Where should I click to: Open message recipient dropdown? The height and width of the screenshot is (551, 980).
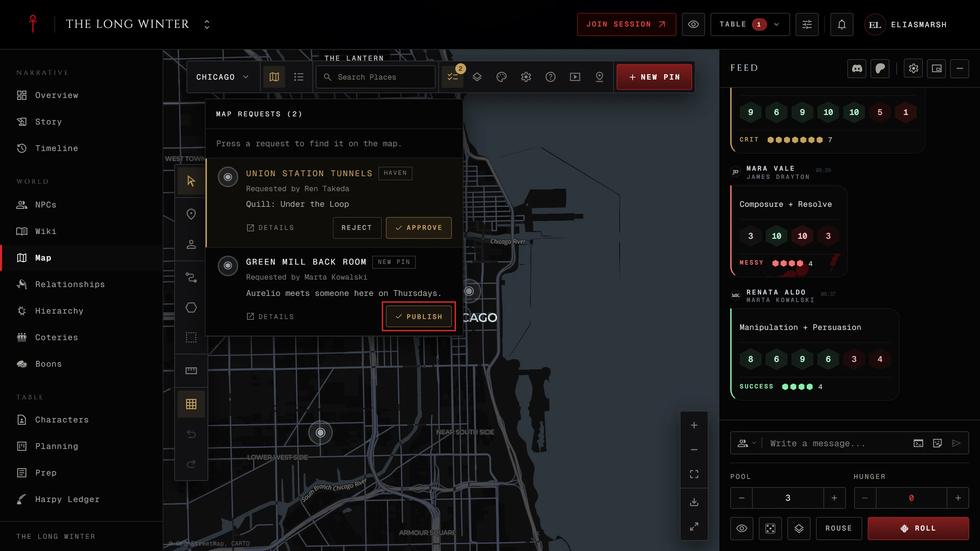click(747, 443)
